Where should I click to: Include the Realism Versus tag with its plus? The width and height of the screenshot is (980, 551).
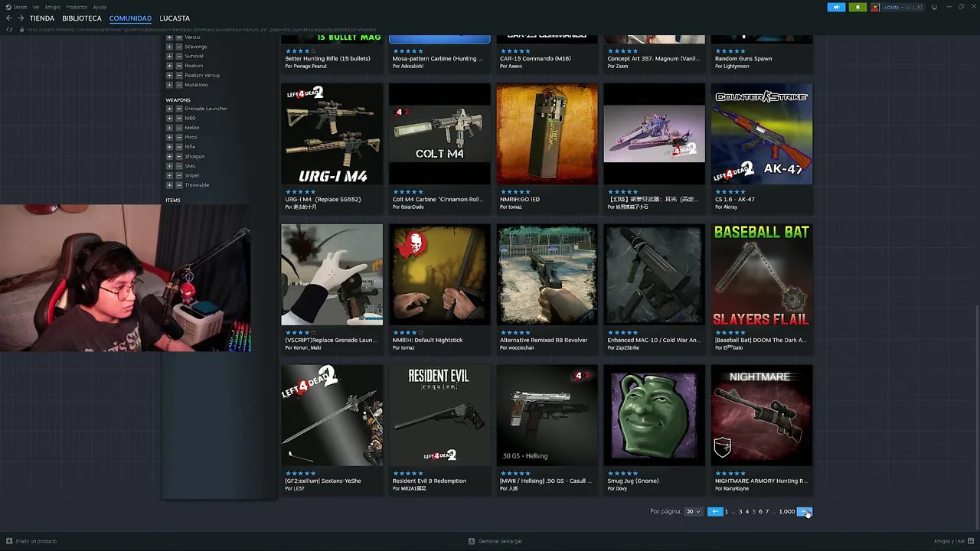tap(169, 75)
